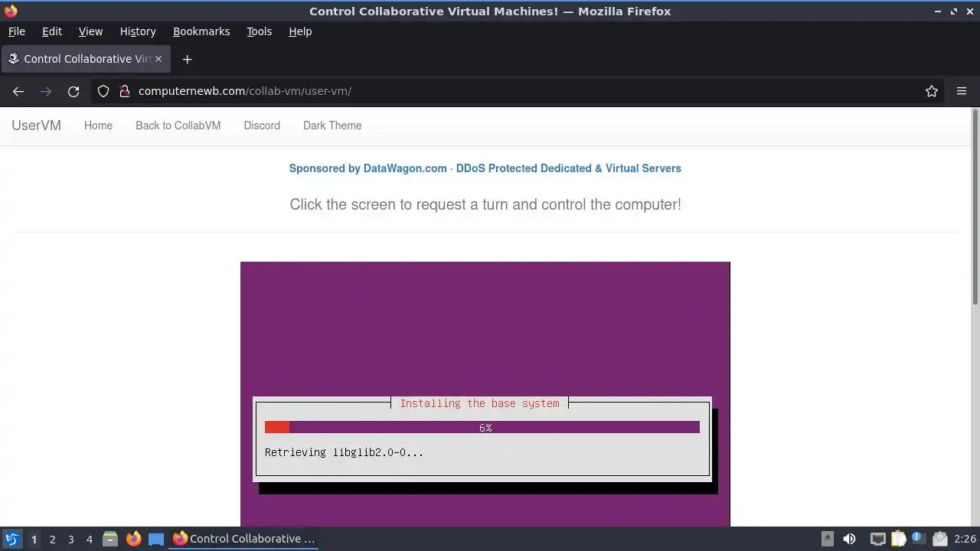Open the Lubuntu start menu icon
The image size is (980, 551).
pyautogui.click(x=11, y=539)
